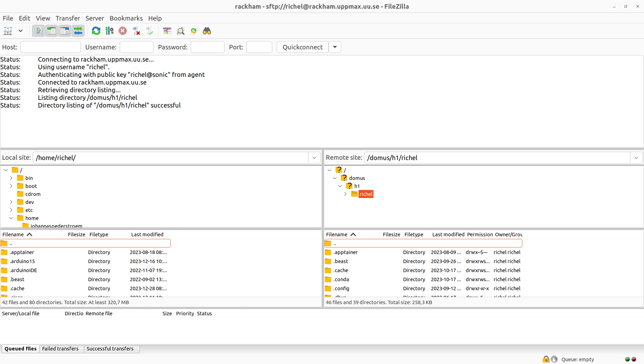Expand the local dev folder

pos(11,202)
